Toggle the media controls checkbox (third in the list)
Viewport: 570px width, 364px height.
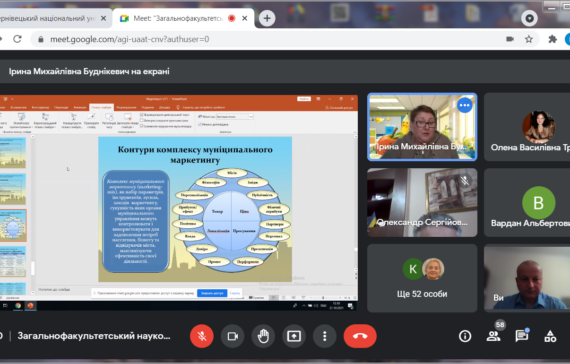tap(142, 126)
